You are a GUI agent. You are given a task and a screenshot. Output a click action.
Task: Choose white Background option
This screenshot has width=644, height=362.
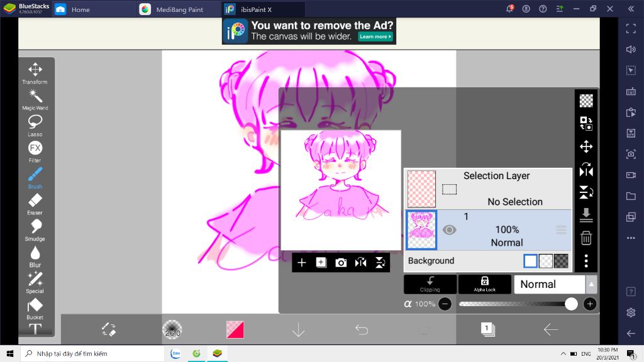pyautogui.click(x=530, y=261)
